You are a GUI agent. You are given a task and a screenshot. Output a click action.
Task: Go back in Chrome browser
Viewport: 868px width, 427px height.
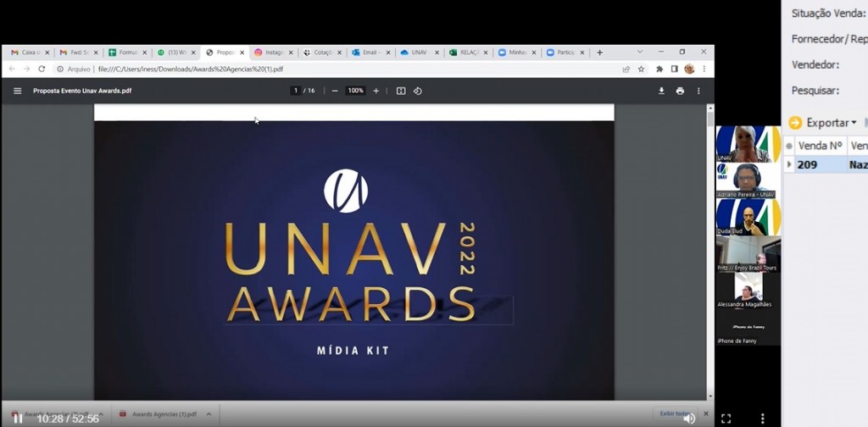point(12,69)
